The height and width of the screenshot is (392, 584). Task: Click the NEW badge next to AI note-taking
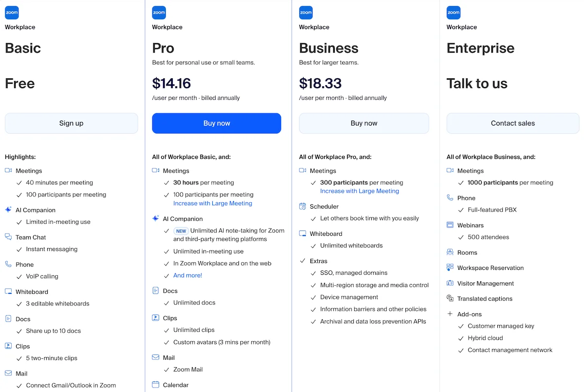181,231
